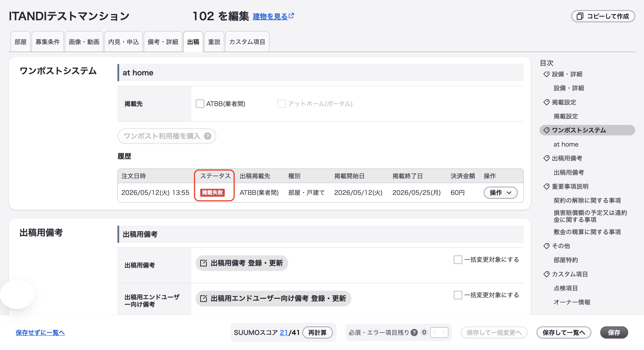Check the アットホーム(ポータル) checkbox
Screen dimensions: 644x350
click(x=282, y=104)
